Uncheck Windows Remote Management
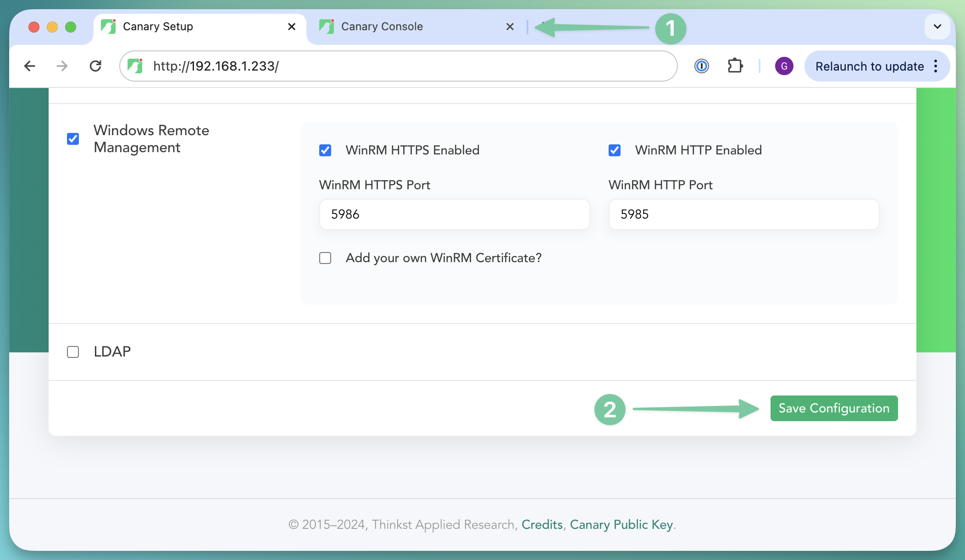The height and width of the screenshot is (560, 965). [x=72, y=138]
